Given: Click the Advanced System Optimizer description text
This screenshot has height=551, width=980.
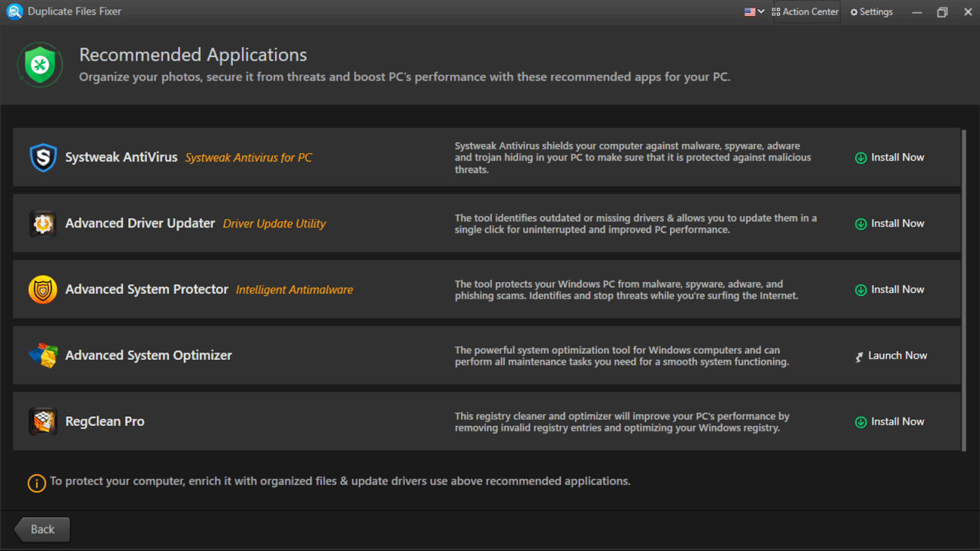Looking at the screenshot, I should 622,356.
